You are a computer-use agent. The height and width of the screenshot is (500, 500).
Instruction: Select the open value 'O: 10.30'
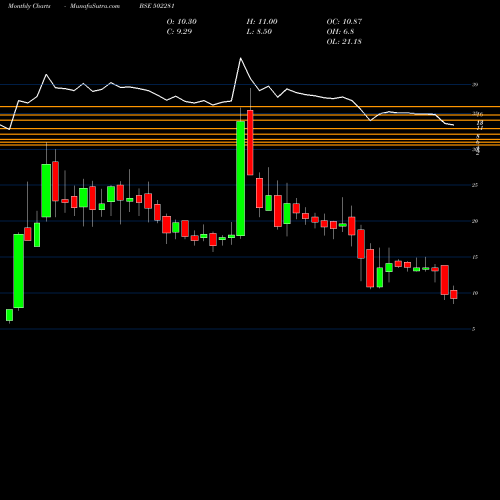coord(182,22)
